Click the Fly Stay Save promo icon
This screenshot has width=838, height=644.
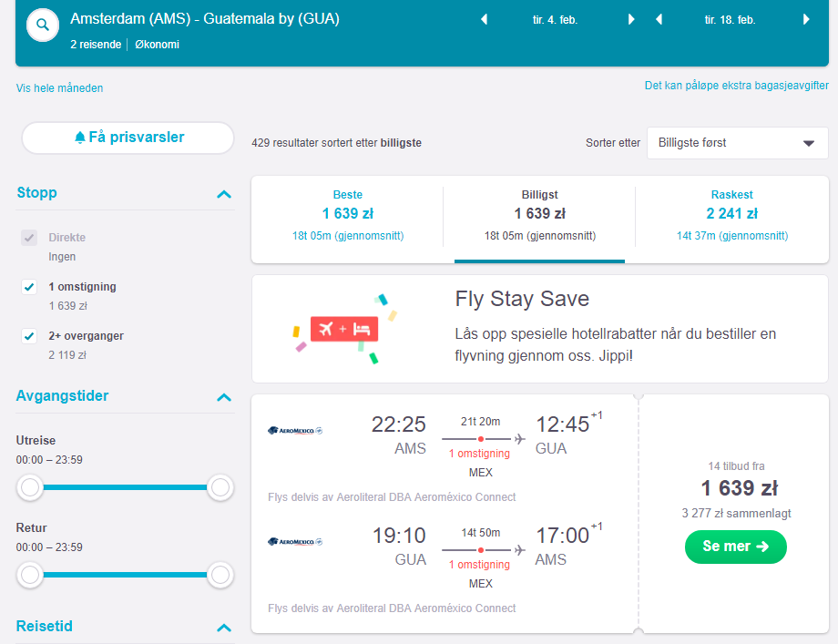pos(344,329)
